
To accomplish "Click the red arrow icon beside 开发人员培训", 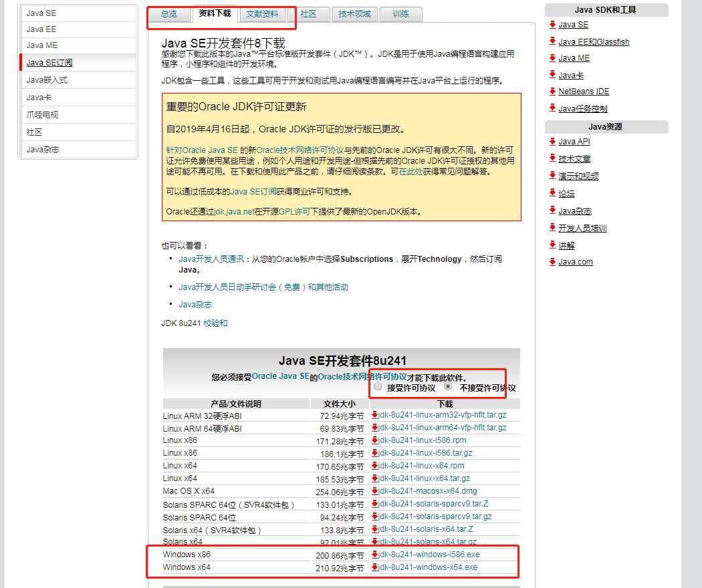I will click(x=552, y=227).
